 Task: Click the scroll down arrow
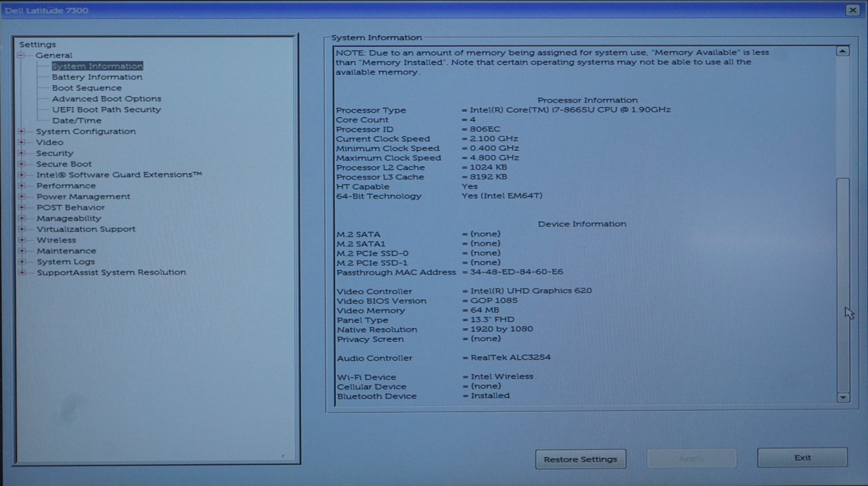pyautogui.click(x=843, y=397)
